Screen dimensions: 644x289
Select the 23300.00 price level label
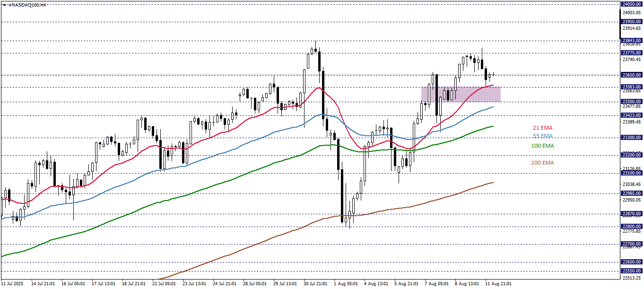tap(632, 138)
